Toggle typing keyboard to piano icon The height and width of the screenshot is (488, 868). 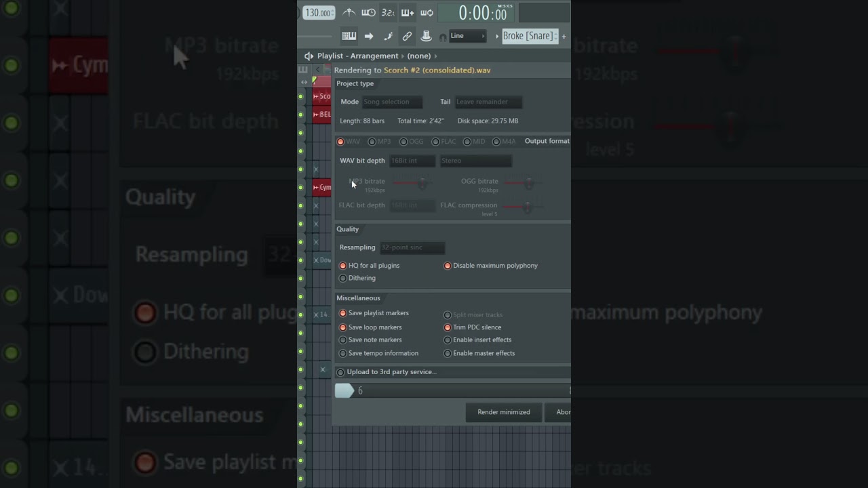(x=349, y=36)
